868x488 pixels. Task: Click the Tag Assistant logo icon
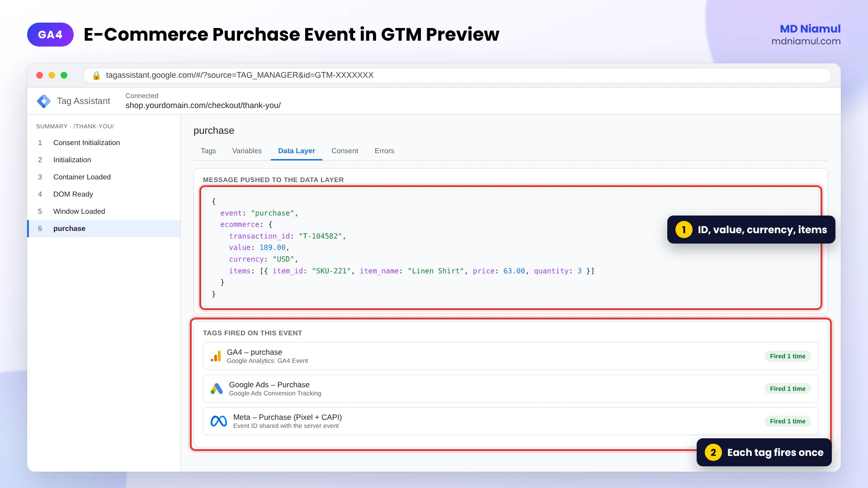click(x=44, y=101)
